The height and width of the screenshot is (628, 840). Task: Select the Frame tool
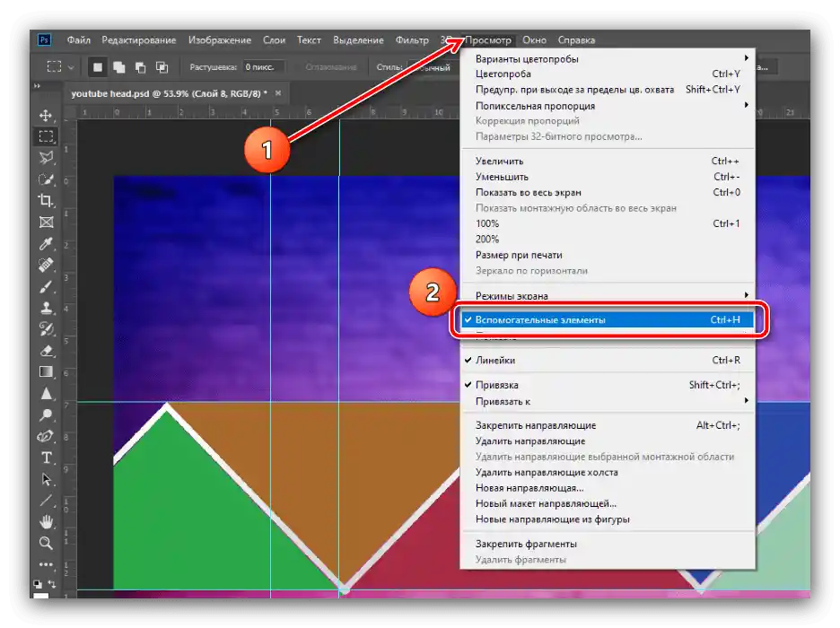46,222
